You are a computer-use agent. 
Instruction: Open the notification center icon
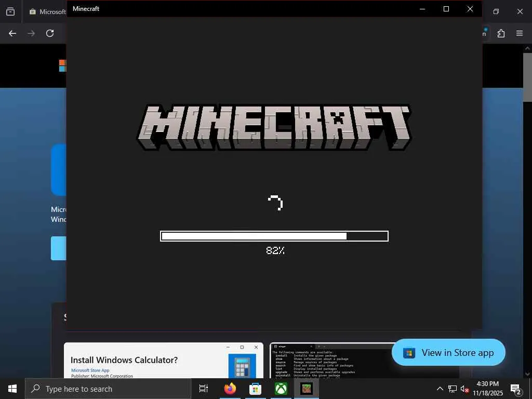point(516,389)
